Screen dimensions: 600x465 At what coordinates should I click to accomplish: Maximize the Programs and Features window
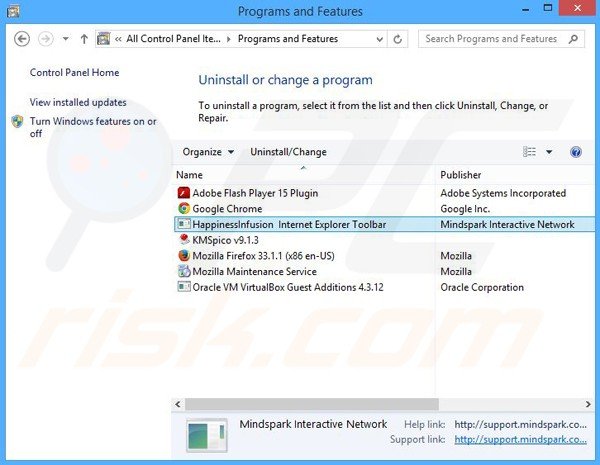pos(548,8)
